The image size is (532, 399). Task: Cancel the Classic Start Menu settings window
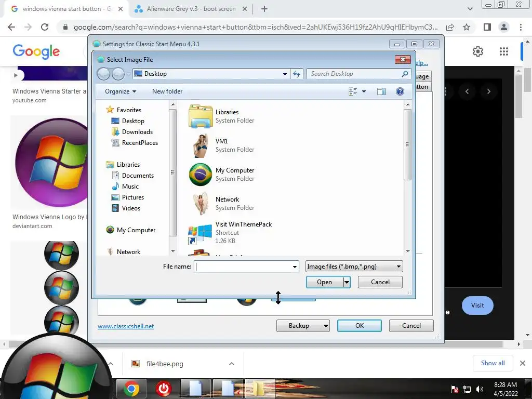(x=411, y=326)
